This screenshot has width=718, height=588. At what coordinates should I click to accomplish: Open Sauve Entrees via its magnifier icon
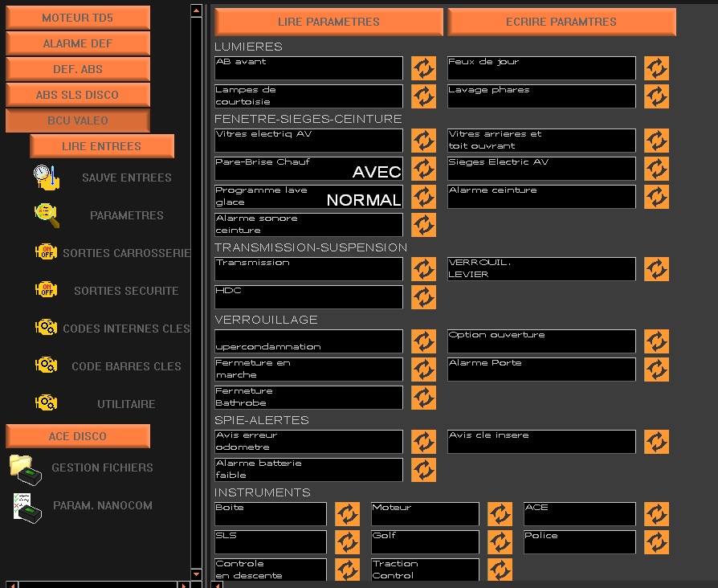point(47,178)
